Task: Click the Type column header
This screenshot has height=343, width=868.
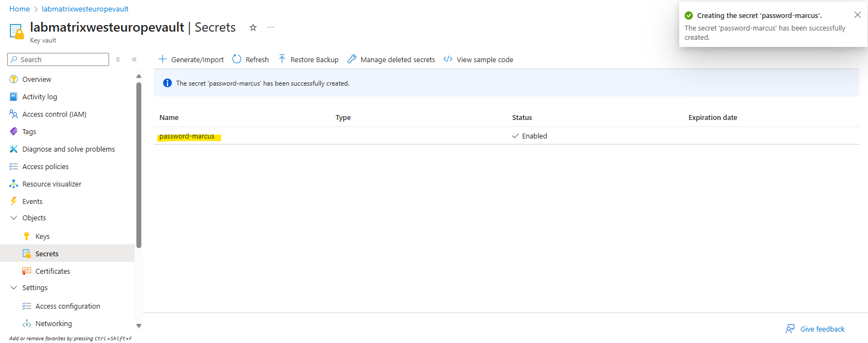Action: 343,117
